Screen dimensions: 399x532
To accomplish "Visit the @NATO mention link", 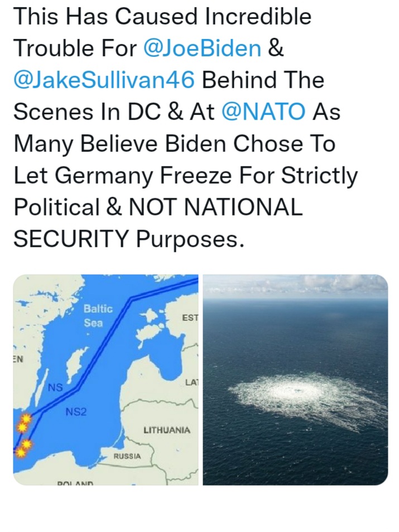I will [x=263, y=111].
